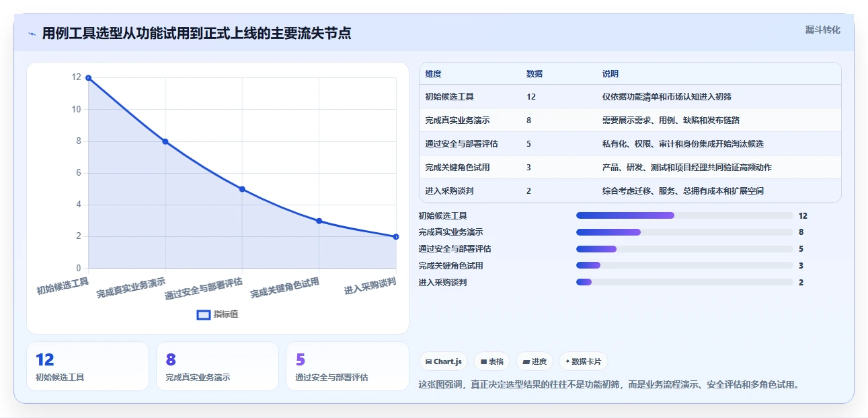Click the progress list label 初始候选工具

tap(442, 216)
